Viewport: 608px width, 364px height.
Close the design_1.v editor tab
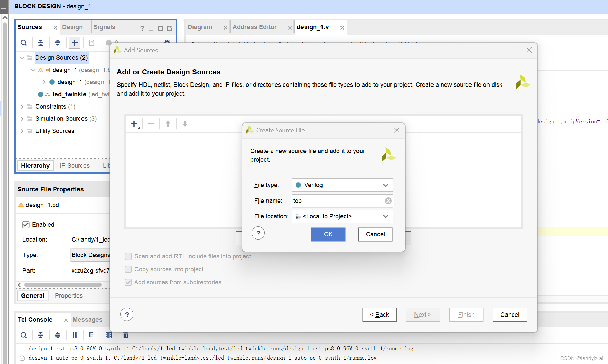coord(342,28)
